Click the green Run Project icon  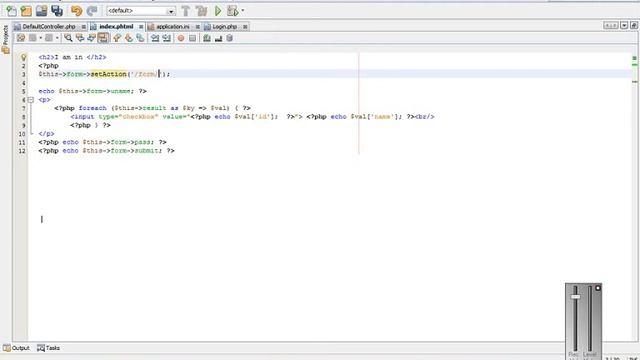[x=218, y=11]
